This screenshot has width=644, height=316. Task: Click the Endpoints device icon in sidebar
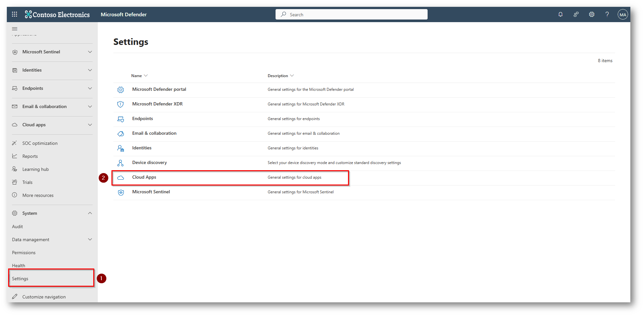15,89
